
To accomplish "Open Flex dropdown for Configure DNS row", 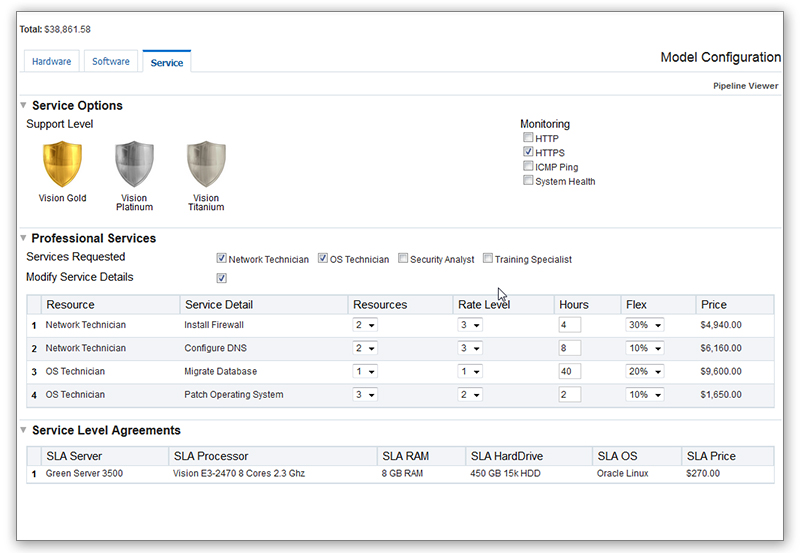I will [x=645, y=348].
